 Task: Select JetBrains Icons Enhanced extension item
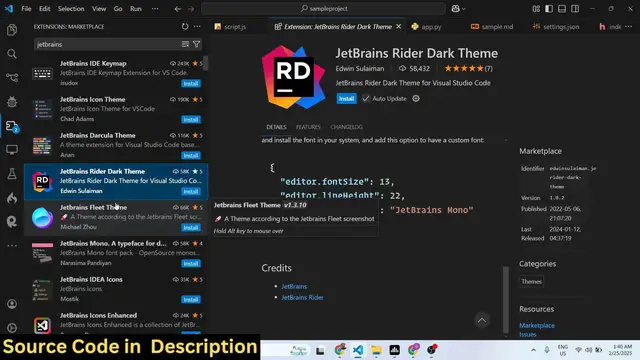tap(116, 324)
